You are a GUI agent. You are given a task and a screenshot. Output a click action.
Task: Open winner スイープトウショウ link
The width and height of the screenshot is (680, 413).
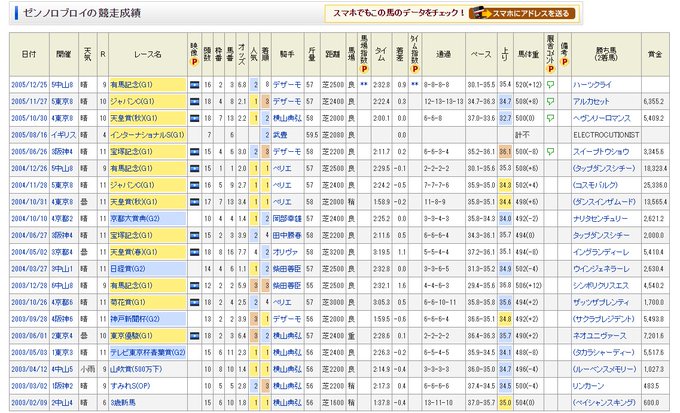[x=601, y=152]
